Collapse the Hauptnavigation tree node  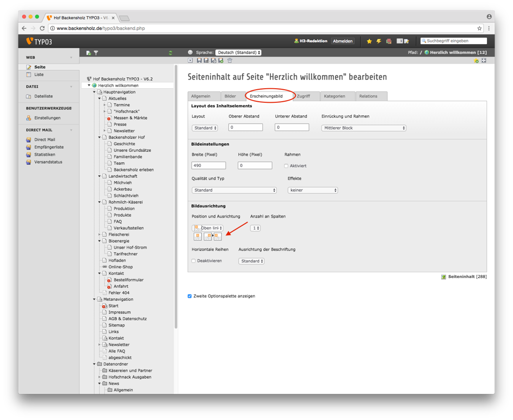(x=94, y=92)
